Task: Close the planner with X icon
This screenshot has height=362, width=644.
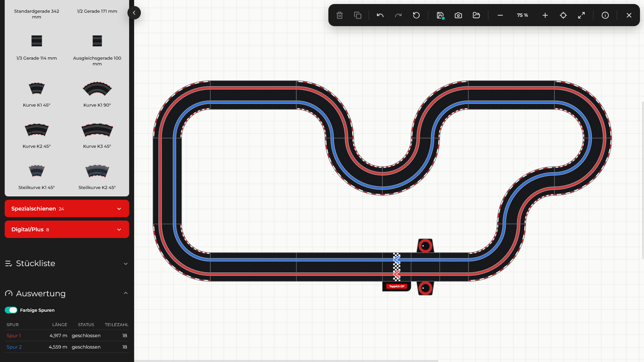Action: point(629,15)
